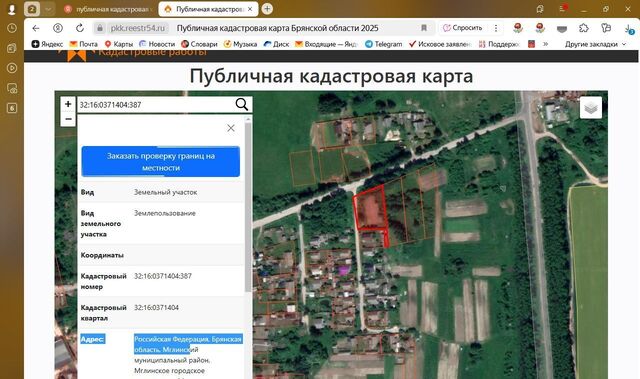Viewport: 640px width, 379px height.
Task: Open the sidebar icon with number 6
Action: pos(12,108)
